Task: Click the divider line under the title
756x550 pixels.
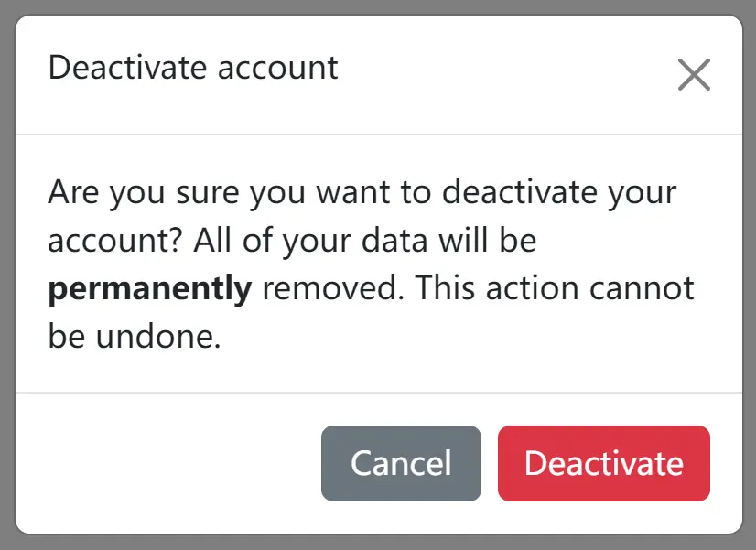Action: [379, 135]
